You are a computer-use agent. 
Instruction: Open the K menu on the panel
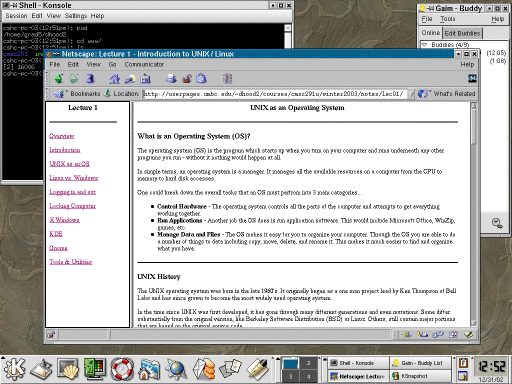14,369
